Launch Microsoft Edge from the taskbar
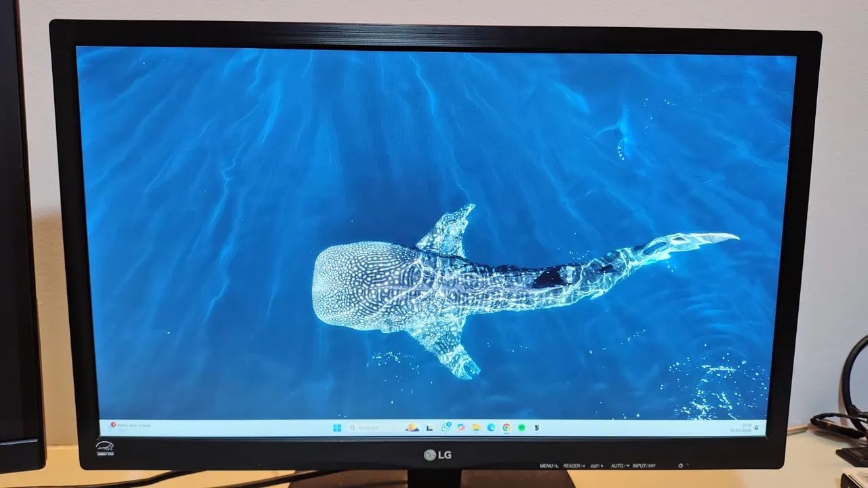The height and width of the screenshot is (488, 868). pyautogui.click(x=491, y=428)
